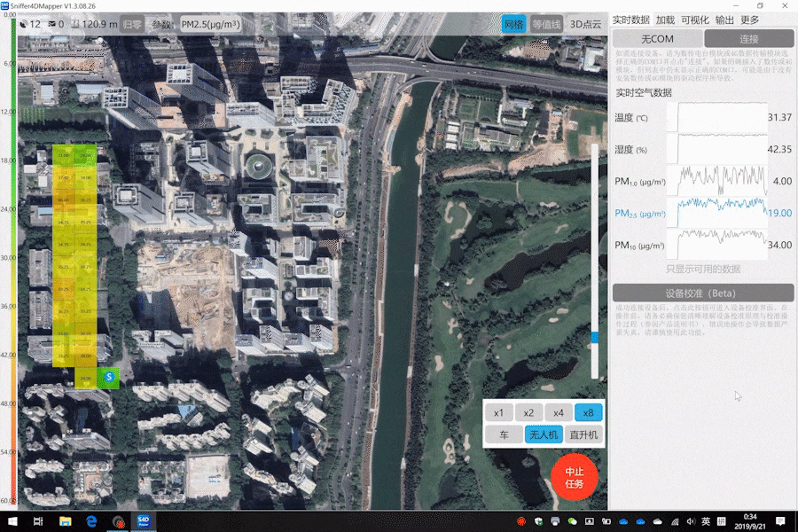The width and height of the screenshot is (798, 532).
Task: Open the 加载 load tab
Action: coord(665,20)
